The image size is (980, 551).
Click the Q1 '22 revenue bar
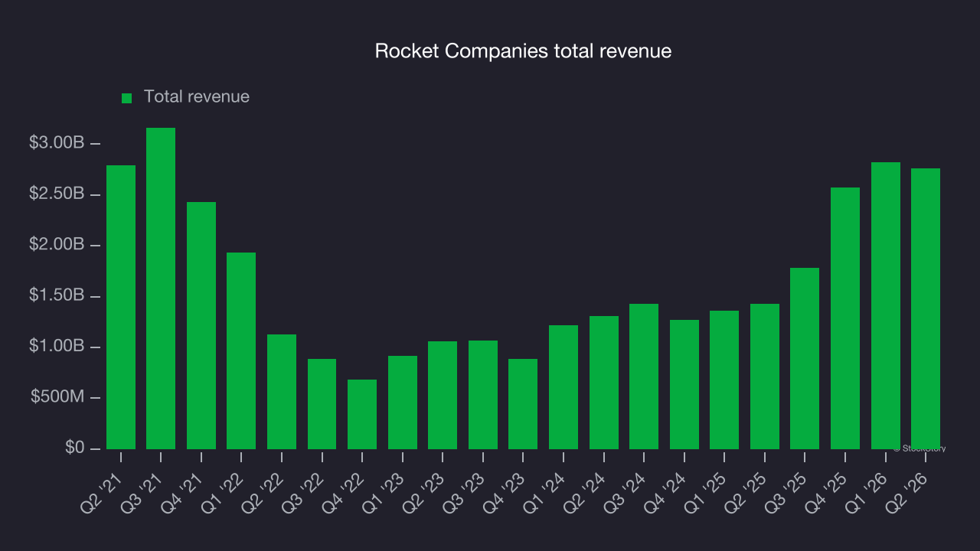(x=241, y=350)
